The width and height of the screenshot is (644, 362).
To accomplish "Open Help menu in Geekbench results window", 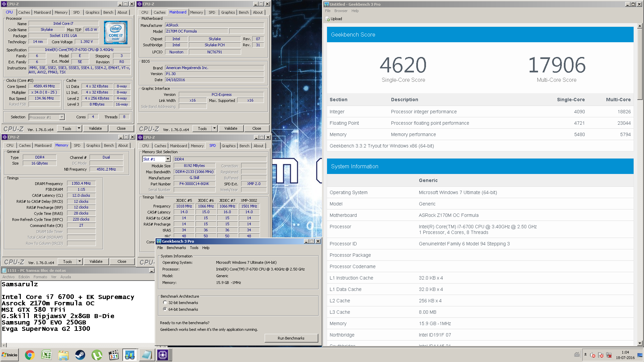I will [x=355, y=11].
